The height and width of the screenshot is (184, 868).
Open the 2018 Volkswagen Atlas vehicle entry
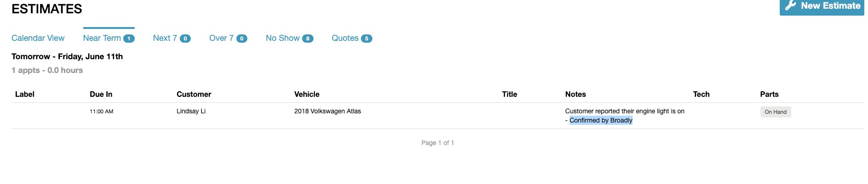(x=327, y=111)
